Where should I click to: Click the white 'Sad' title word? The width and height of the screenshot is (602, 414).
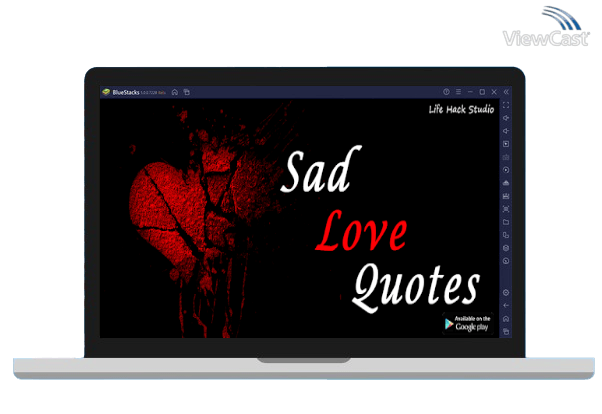(321, 169)
